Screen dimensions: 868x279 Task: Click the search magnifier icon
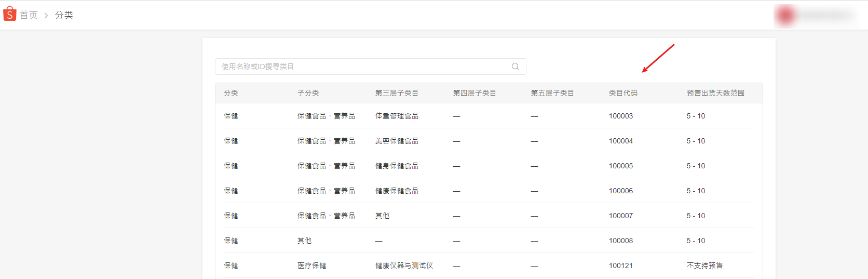click(x=515, y=67)
